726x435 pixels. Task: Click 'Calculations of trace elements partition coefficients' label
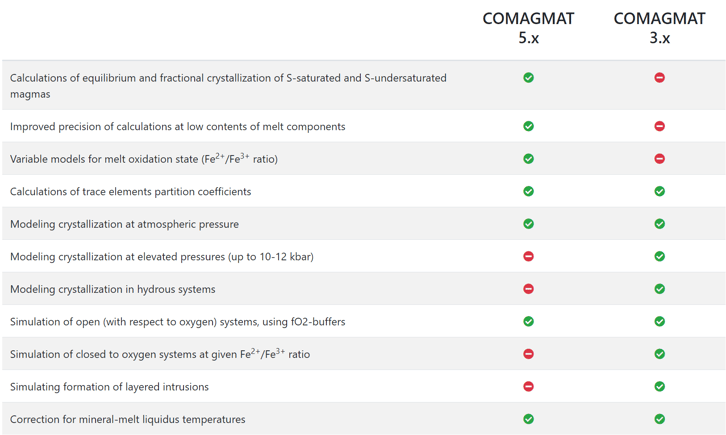131,192
